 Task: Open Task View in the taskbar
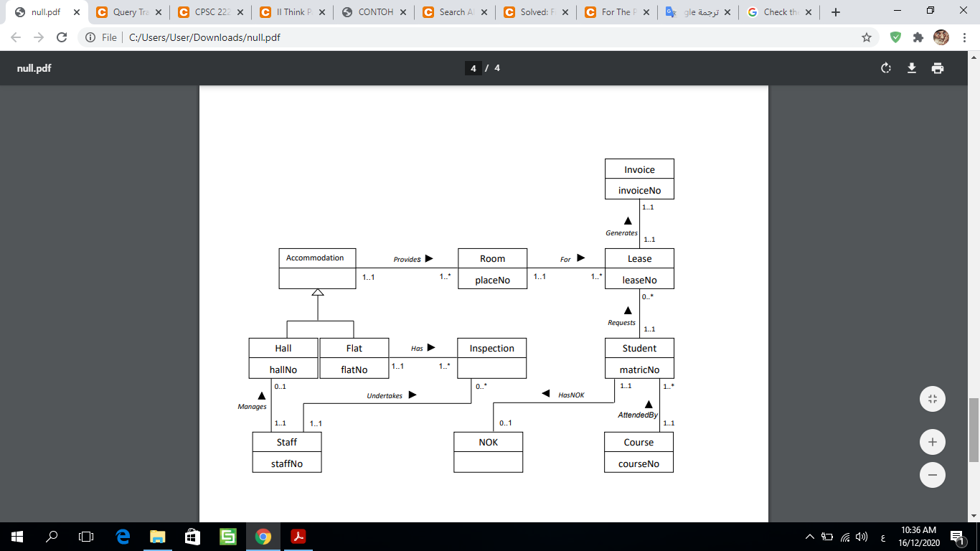click(85, 536)
